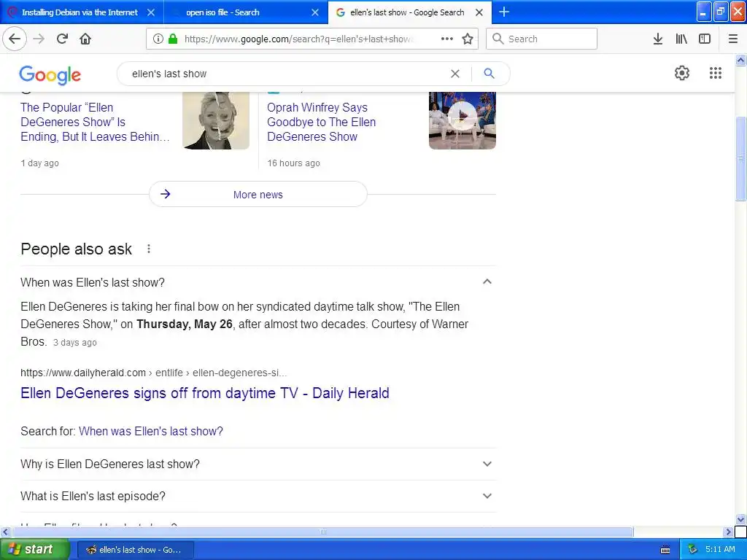
Task: Select ellen's last show Google Search tab
Action: (407, 12)
